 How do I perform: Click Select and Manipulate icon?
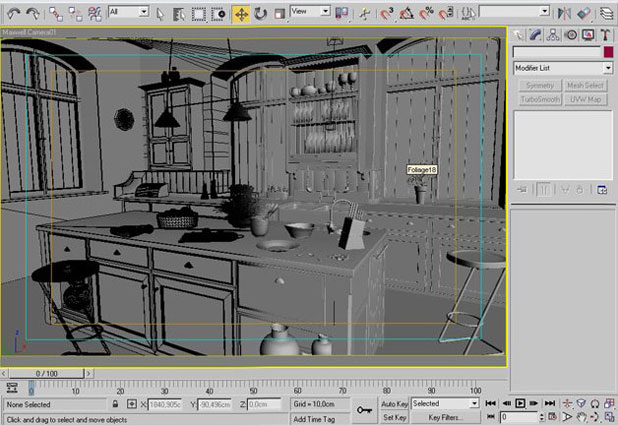click(x=365, y=15)
